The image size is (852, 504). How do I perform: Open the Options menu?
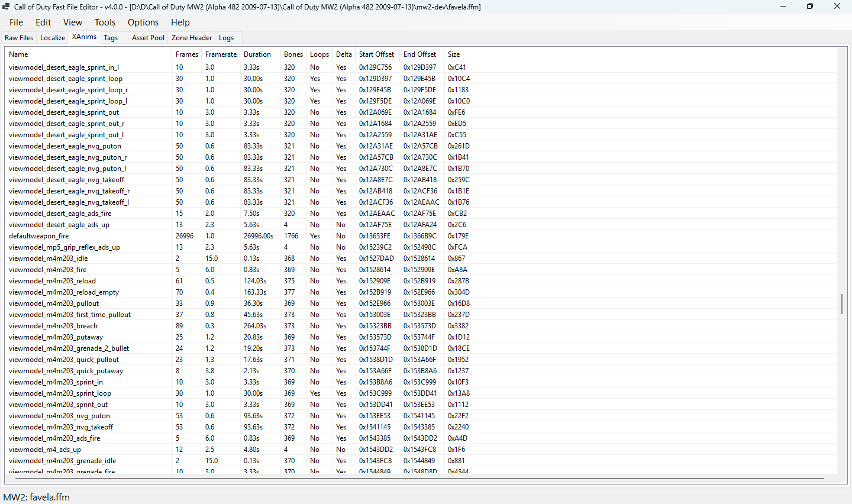pos(143,22)
